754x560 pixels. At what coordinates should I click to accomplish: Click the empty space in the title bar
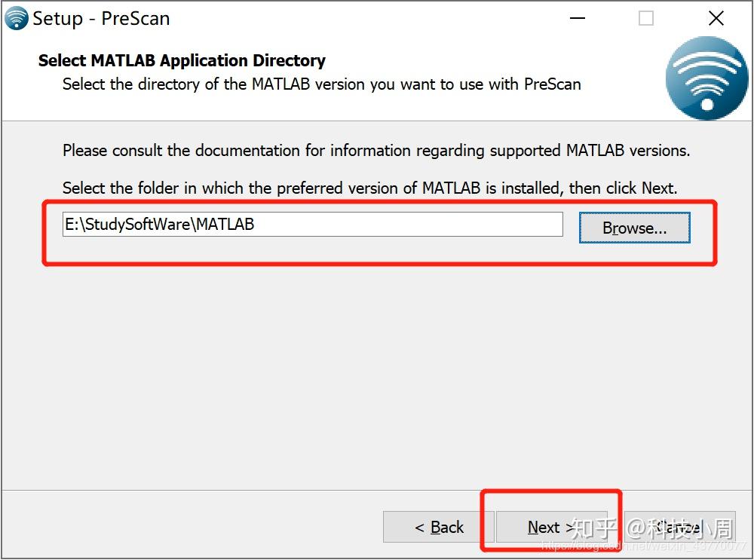point(366,18)
